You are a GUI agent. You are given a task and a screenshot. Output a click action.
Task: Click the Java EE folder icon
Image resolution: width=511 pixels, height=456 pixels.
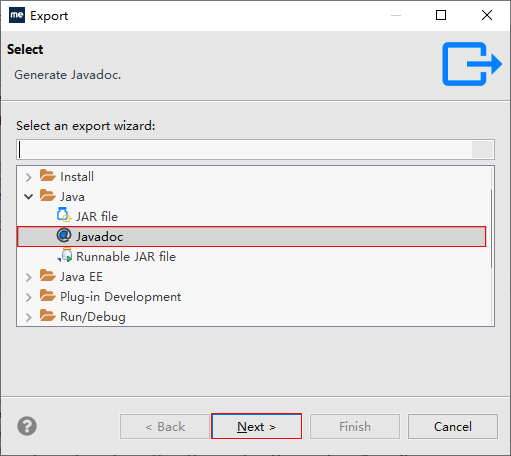[x=47, y=275]
